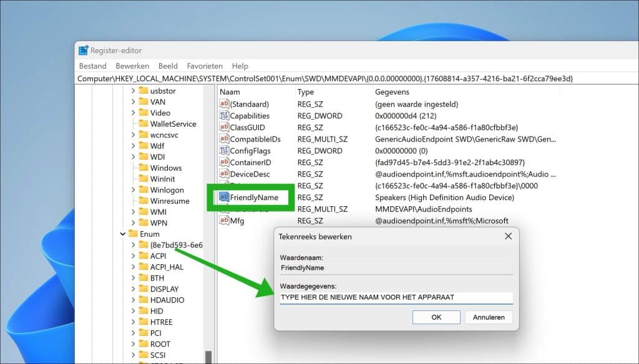This screenshot has width=639, height=364.
Task: Click the FriendlyName string value icon
Action: [x=224, y=197]
